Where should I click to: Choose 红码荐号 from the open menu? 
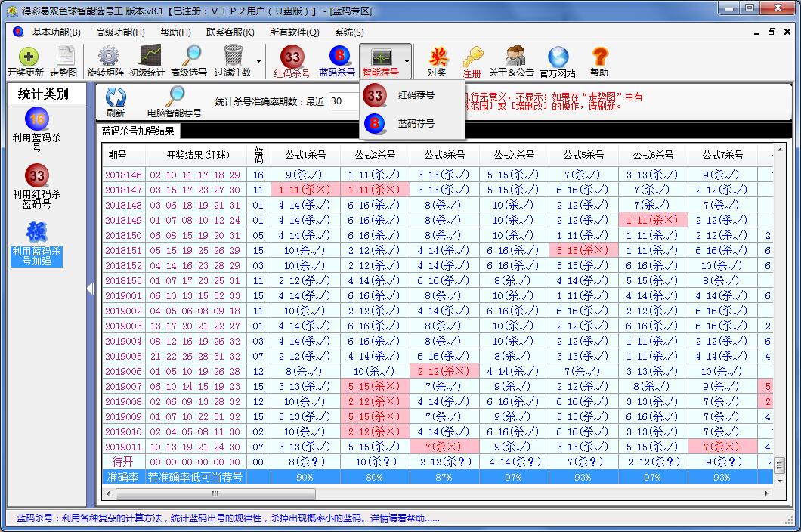pyautogui.click(x=417, y=95)
